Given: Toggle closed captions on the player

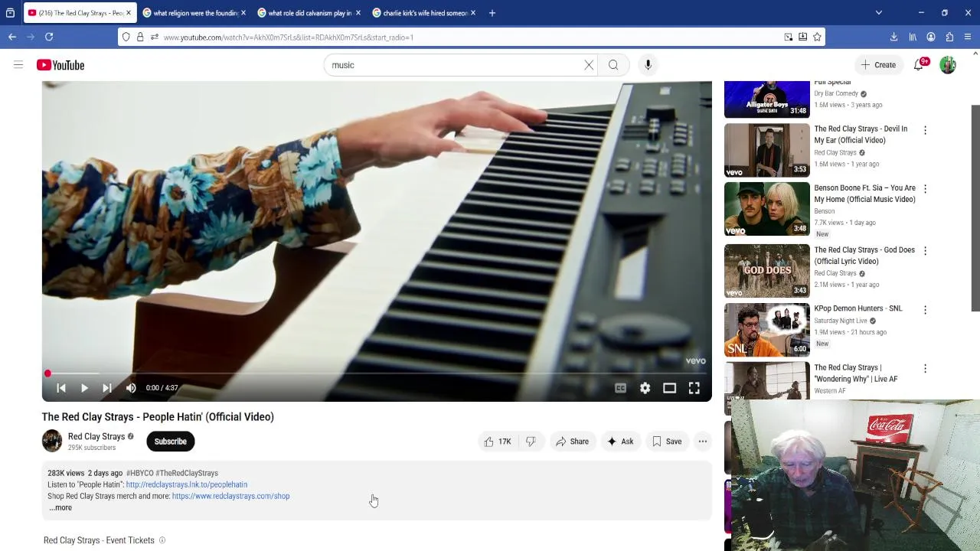Looking at the screenshot, I should [x=621, y=388].
